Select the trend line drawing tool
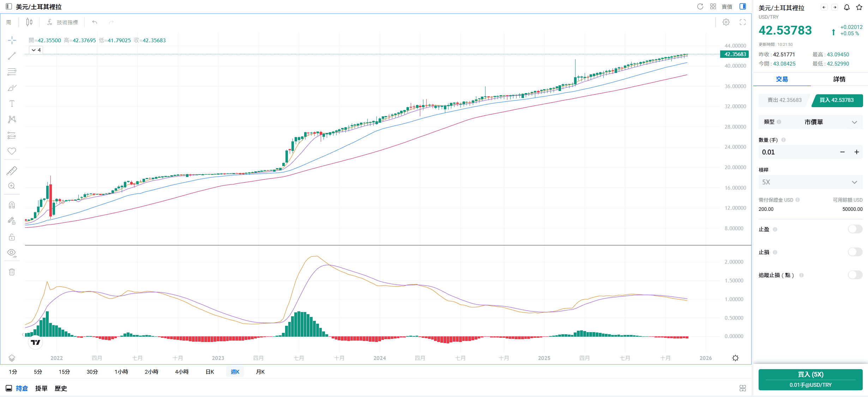The height and width of the screenshot is (397, 868). (x=12, y=56)
